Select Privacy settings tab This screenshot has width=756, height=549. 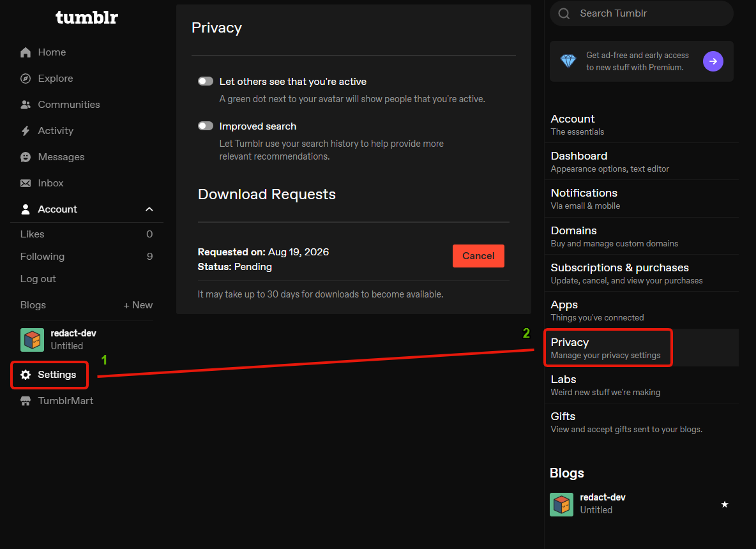[641, 348]
